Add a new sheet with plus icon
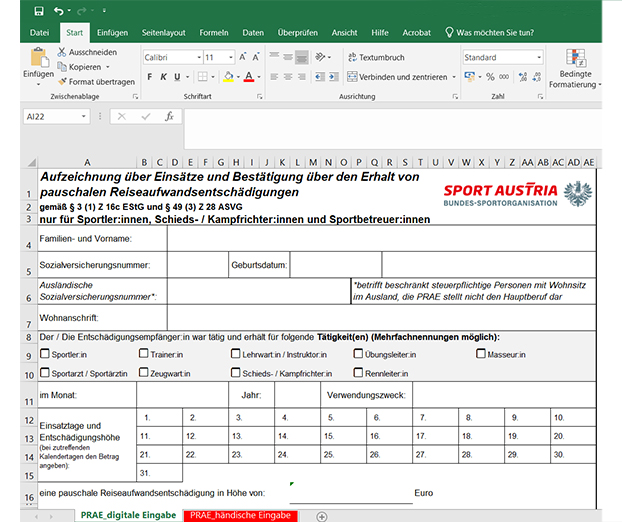622x522 pixels. pos(322,516)
